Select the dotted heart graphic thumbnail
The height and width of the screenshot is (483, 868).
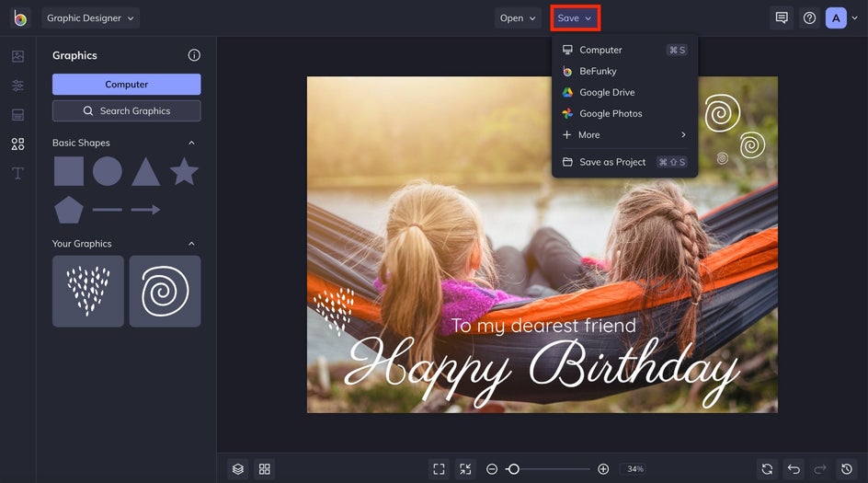[88, 291]
